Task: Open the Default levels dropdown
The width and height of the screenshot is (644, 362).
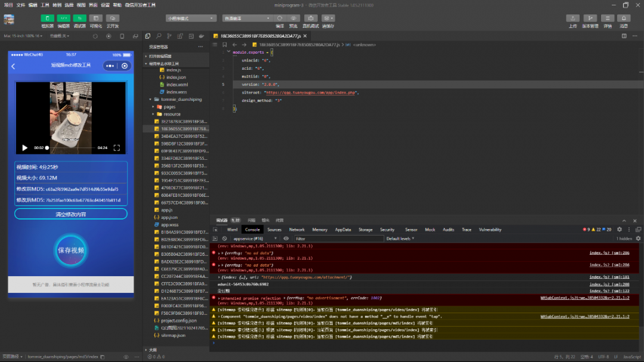Action: (x=400, y=239)
